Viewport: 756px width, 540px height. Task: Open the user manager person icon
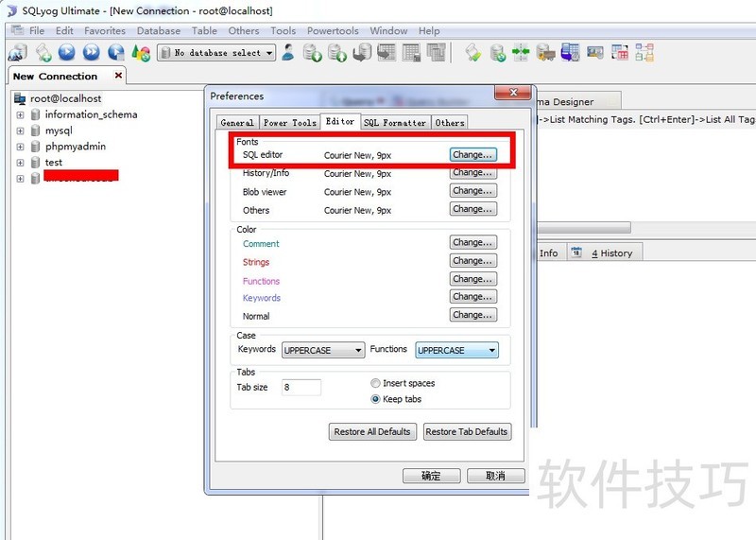[x=288, y=52]
